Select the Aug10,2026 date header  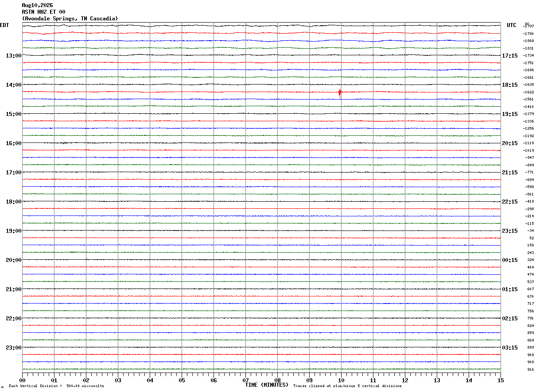coord(37,5)
